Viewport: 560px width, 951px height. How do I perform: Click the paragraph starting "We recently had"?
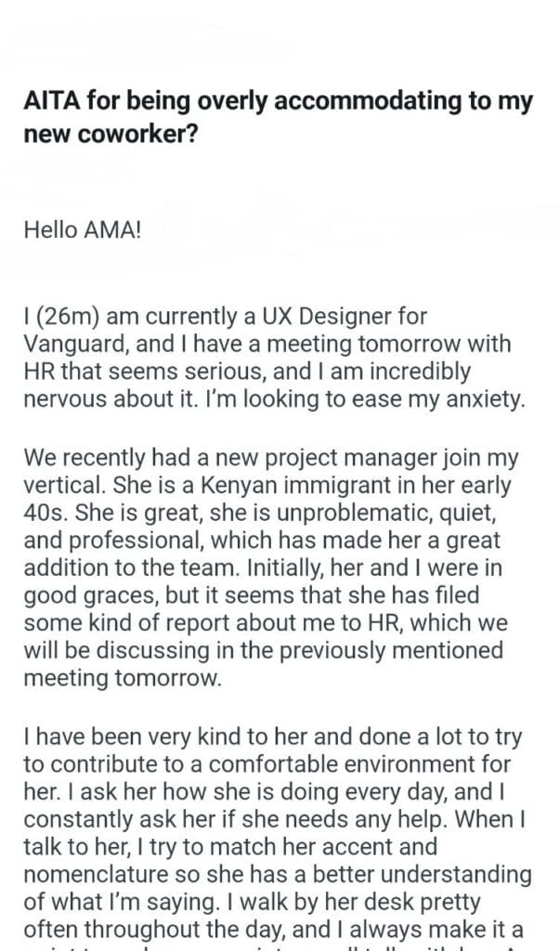click(269, 549)
